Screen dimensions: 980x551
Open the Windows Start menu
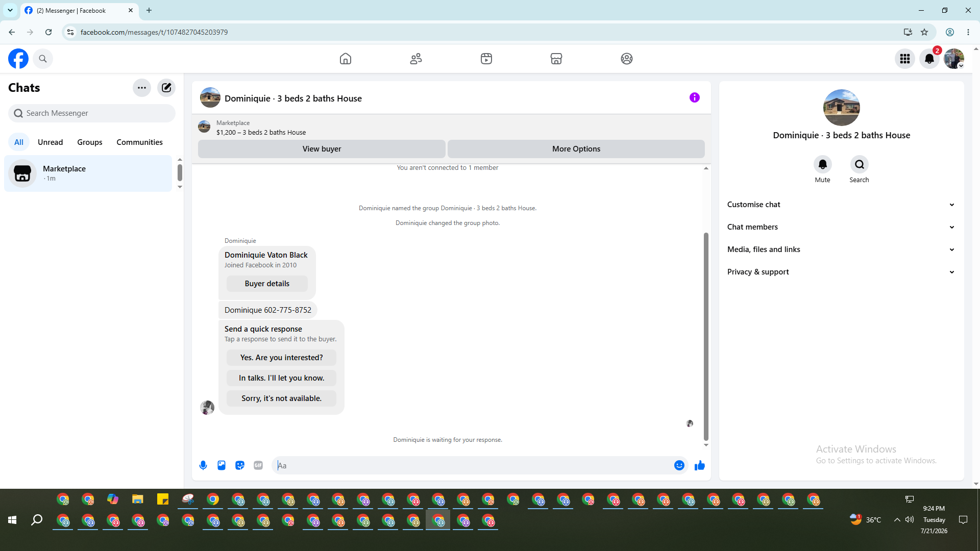[x=12, y=520]
